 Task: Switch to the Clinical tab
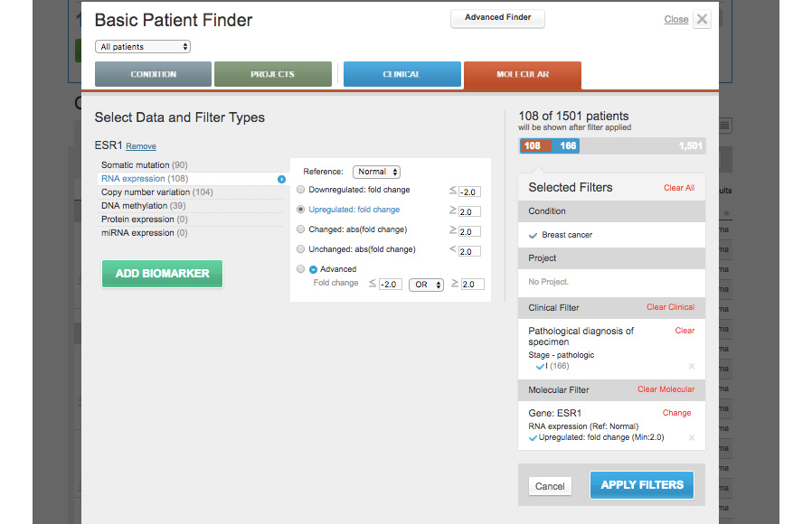(x=401, y=74)
